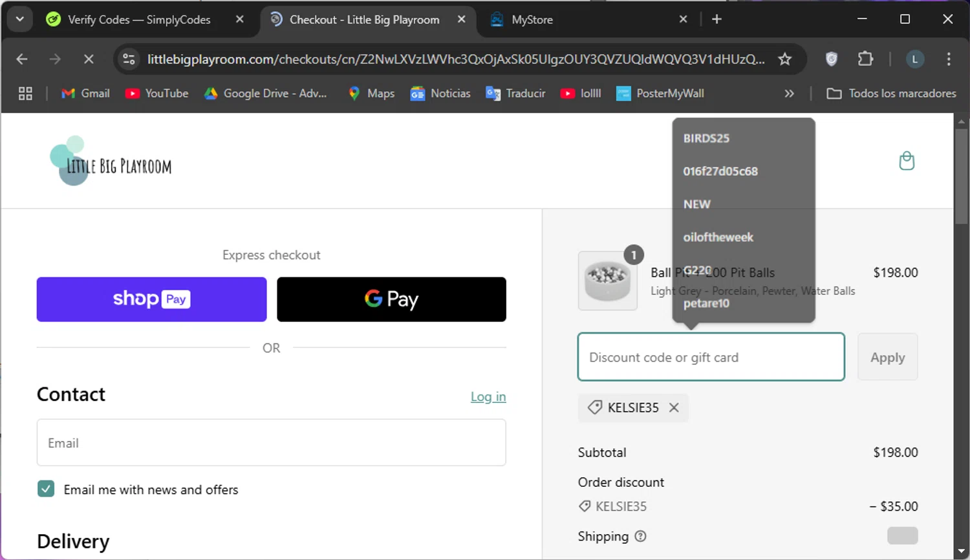Bookmark this page with the star icon

pos(785,59)
